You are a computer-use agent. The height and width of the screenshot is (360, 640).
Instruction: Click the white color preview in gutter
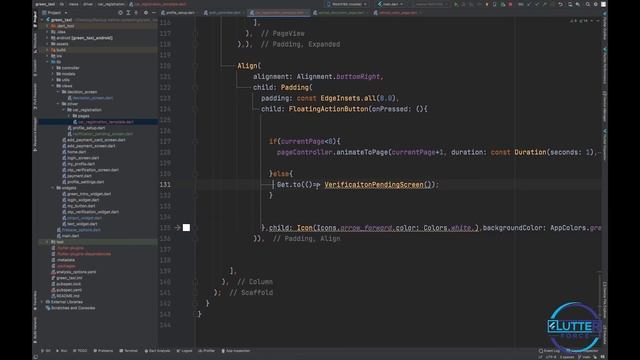tap(186, 227)
